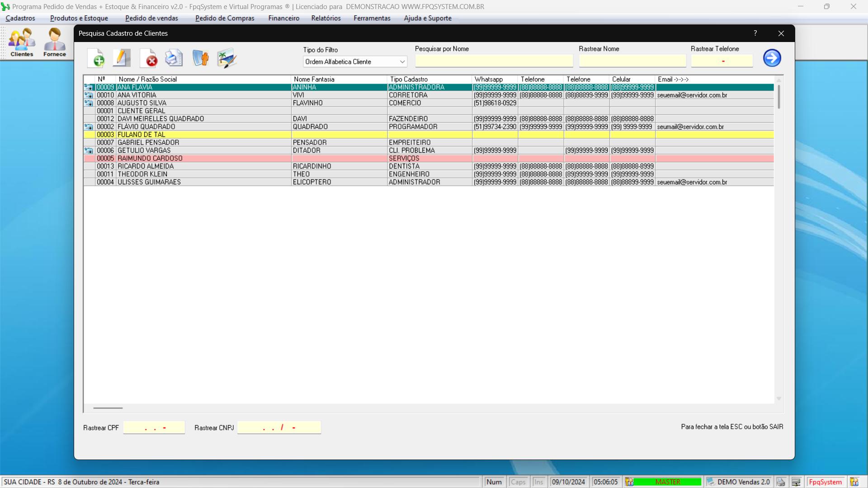The width and height of the screenshot is (868, 488).
Task: Click the card icon beside ANA VITORIA row
Action: pyautogui.click(x=89, y=95)
